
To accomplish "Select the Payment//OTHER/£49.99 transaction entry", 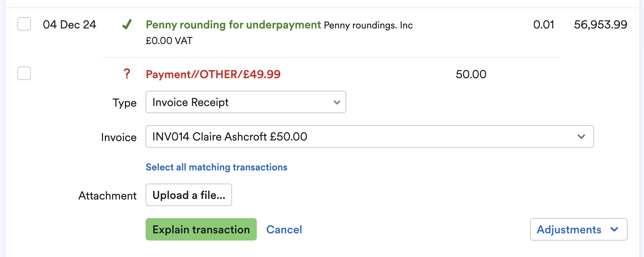I will point(213,74).
